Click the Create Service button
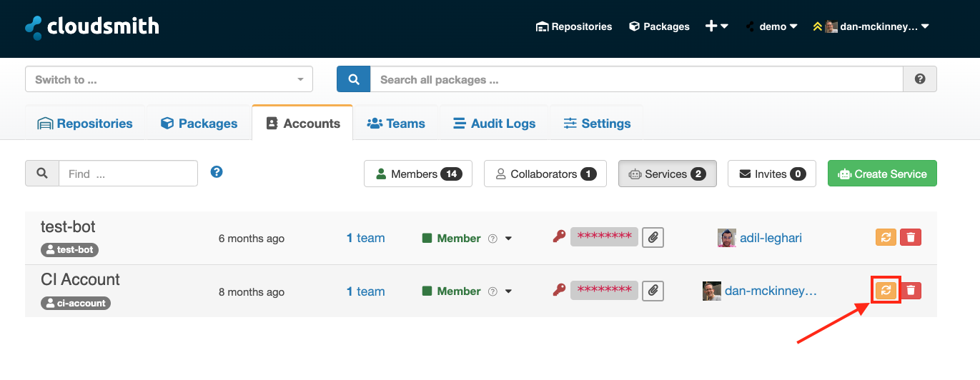The image size is (980, 380). (882, 174)
